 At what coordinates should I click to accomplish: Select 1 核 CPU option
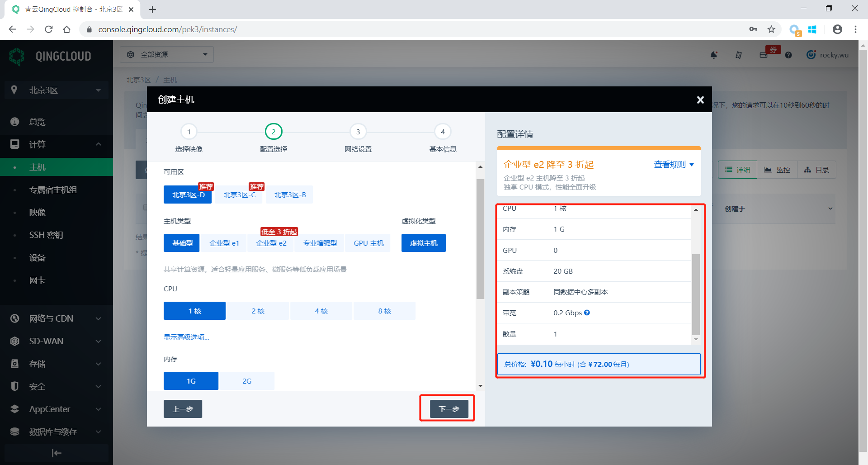click(194, 311)
